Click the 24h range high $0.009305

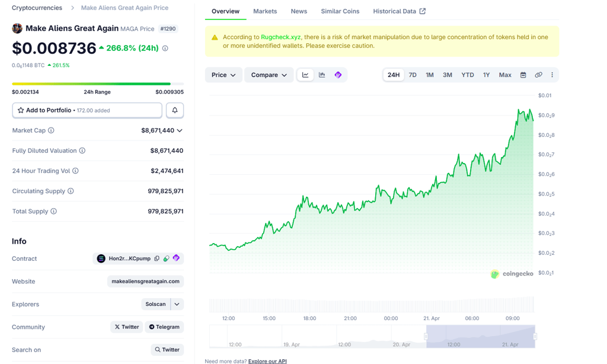(x=170, y=92)
